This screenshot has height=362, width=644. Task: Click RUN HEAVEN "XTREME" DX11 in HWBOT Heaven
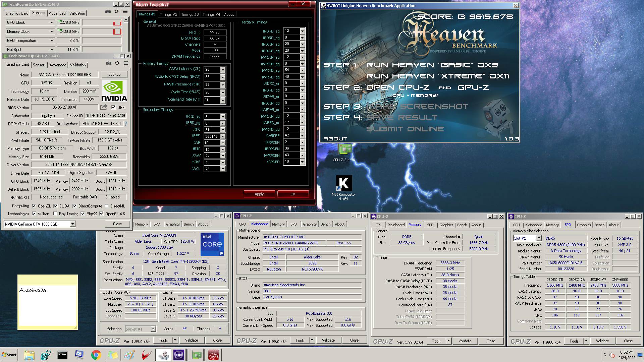[438, 76]
